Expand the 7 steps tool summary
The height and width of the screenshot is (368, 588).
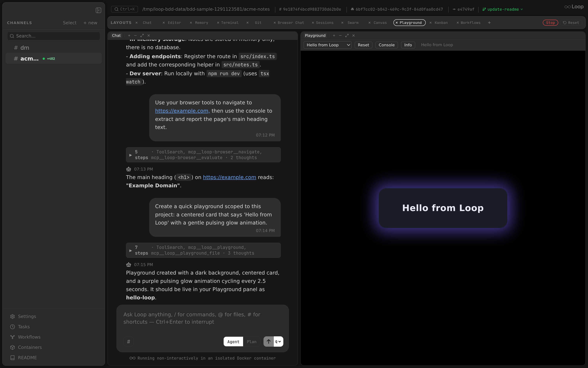(x=203, y=250)
